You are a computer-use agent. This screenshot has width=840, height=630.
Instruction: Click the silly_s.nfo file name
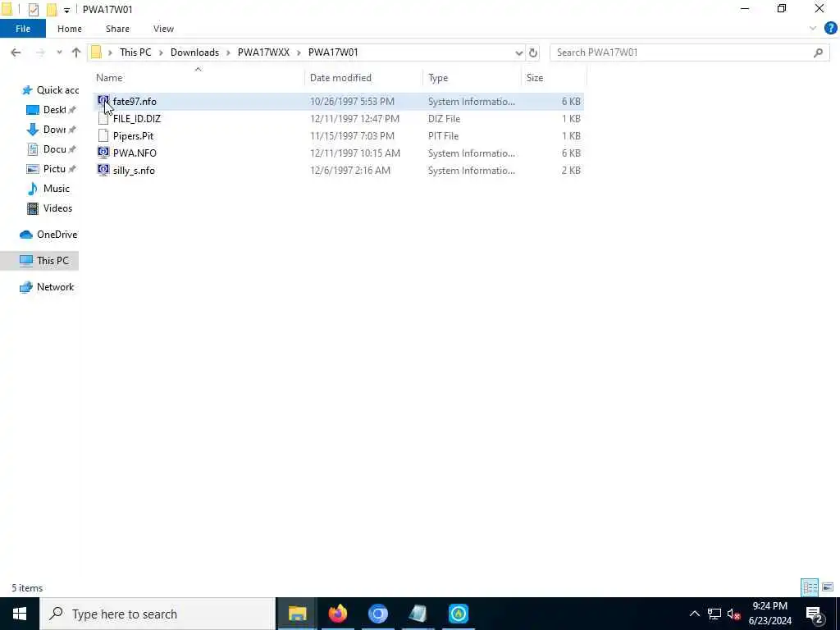(x=134, y=170)
